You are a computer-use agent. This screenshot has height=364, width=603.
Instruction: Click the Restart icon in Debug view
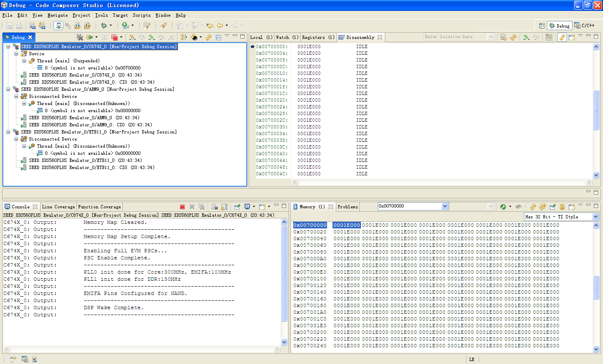click(209, 37)
